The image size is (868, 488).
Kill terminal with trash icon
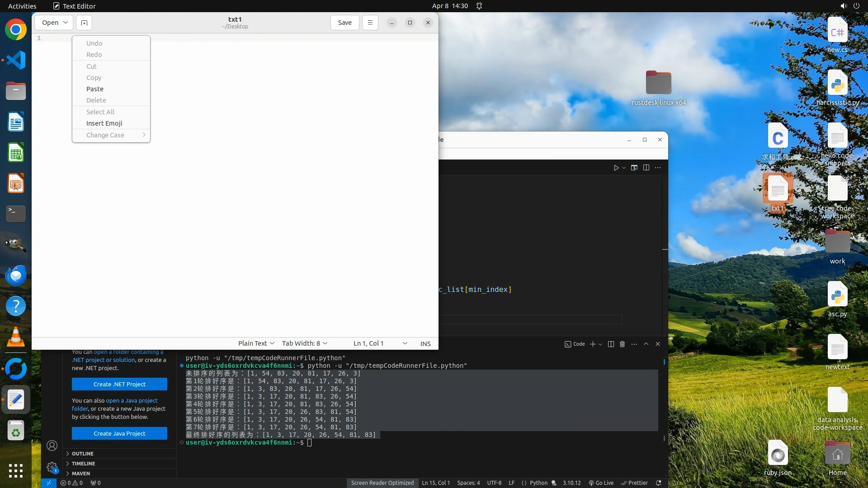(622, 344)
